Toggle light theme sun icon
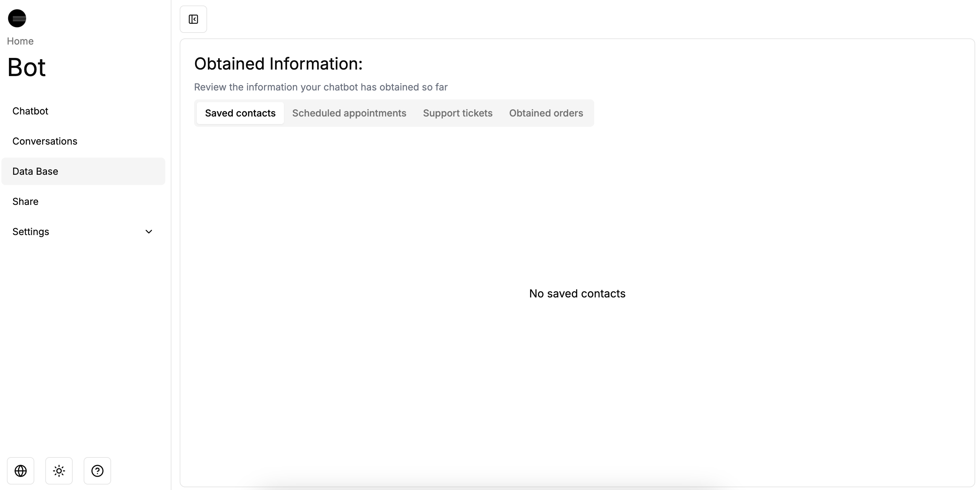The image size is (980, 490). pyautogui.click(x=59, y=470)
